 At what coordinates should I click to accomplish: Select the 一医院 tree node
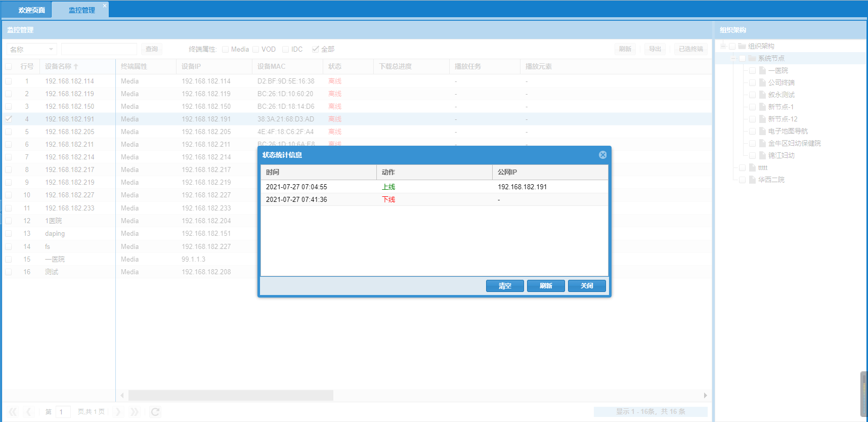pos(778,70)
